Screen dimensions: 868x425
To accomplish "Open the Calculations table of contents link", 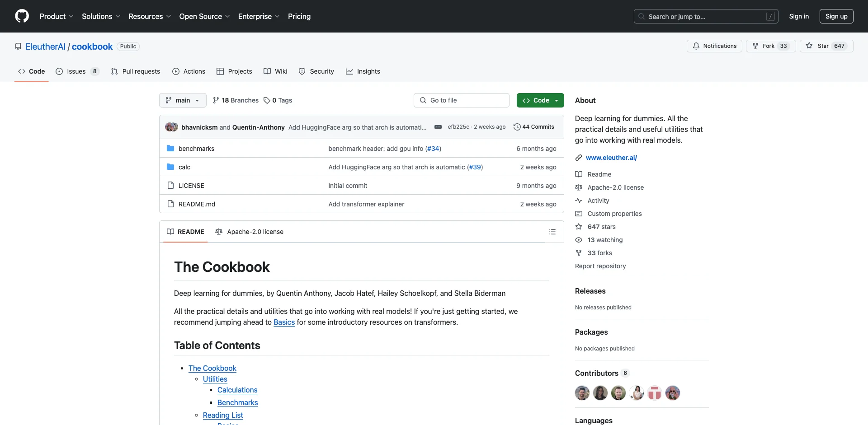I will click(x=237, y=390).
